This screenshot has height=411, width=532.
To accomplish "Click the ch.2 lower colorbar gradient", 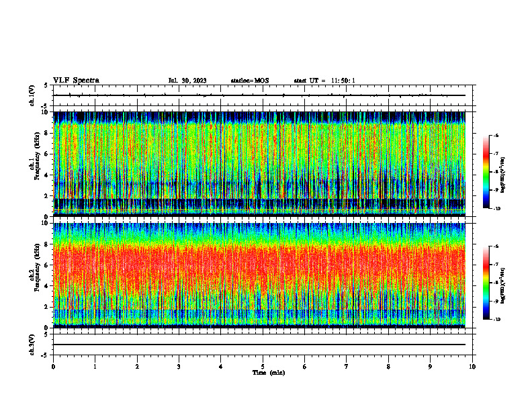I will coord(486,283).
